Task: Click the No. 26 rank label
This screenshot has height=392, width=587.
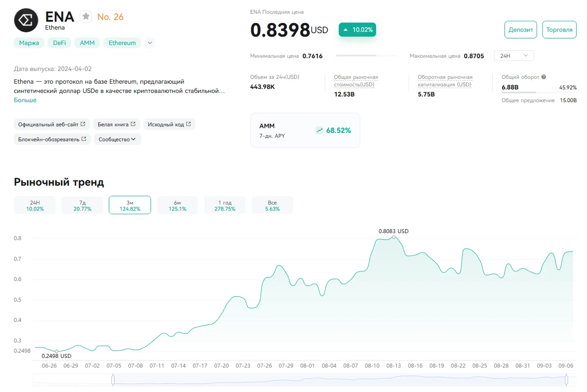Action: [x=110, y=17]
